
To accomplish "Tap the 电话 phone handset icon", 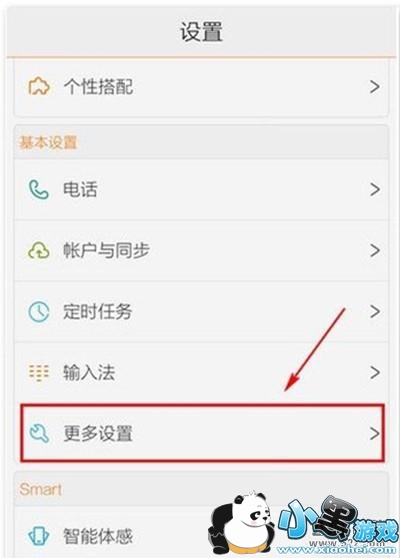I will pyautogui.click(x=38, y=189).
